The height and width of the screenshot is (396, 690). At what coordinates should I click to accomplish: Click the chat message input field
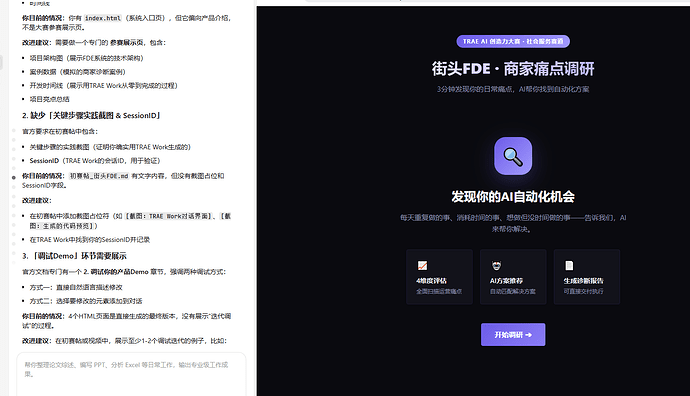pos(131,374)
